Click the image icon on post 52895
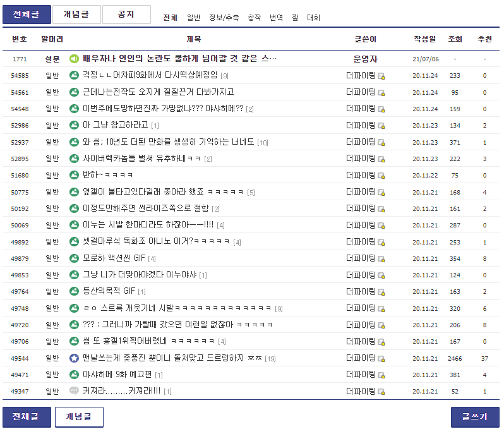 click(75, 159)
